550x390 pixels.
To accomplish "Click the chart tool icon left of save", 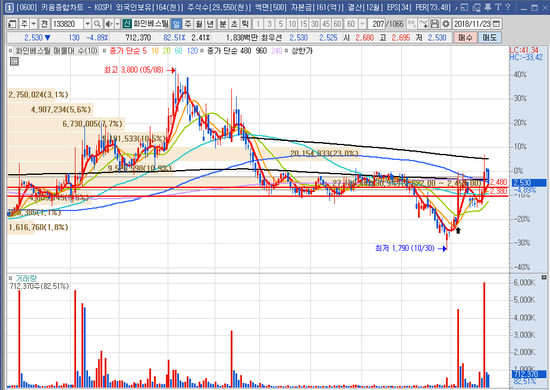I will click(424, 24).
